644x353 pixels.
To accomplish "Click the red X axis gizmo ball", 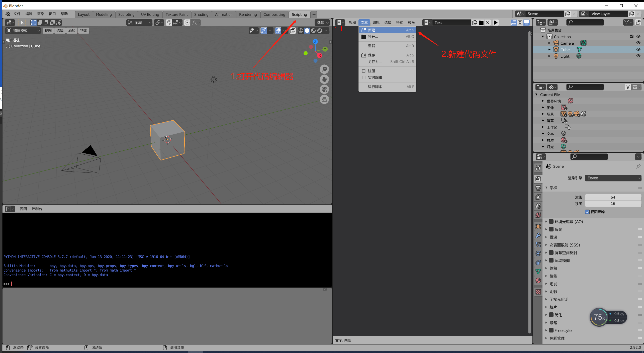I will (320, 55).
